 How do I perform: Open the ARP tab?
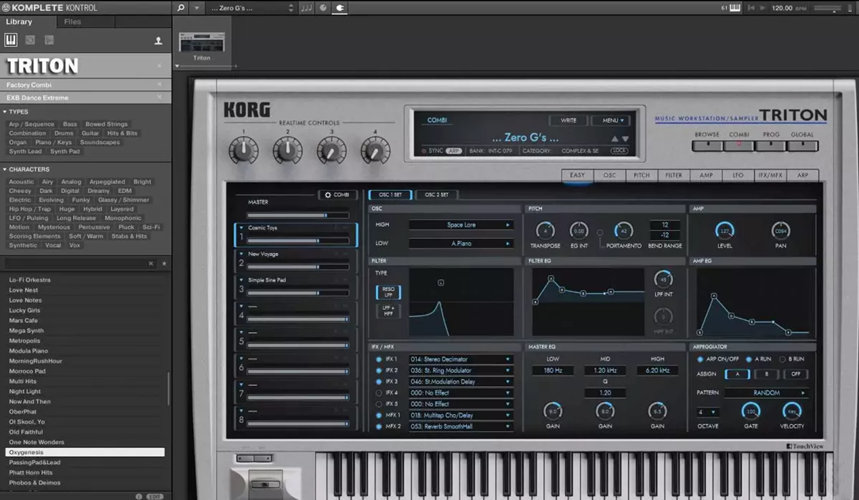(x=803, y=175)
